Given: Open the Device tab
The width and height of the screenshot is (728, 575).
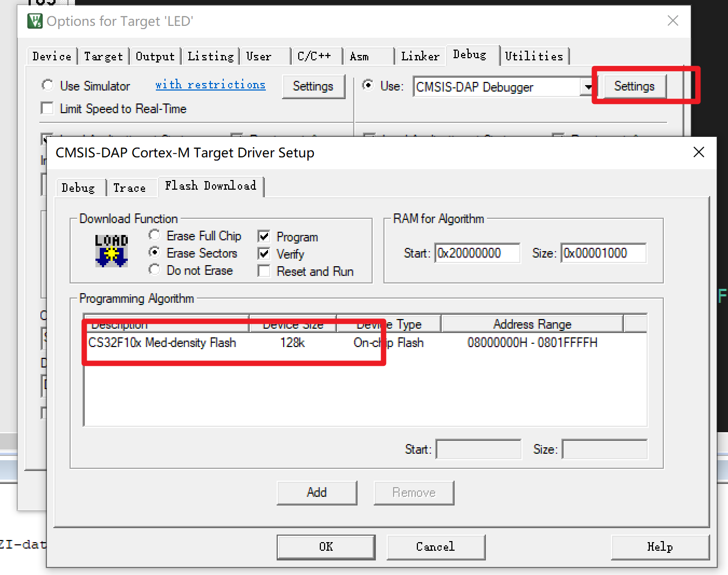Looking at the screenshot, I should (x=52, y=57).
